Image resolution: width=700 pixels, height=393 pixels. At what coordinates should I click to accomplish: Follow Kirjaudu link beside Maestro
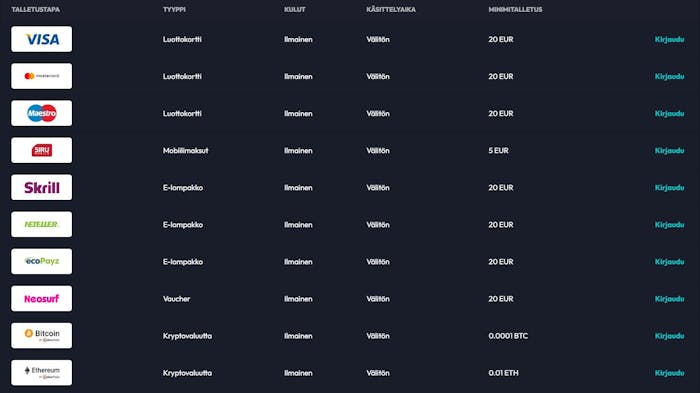(669, 114)
